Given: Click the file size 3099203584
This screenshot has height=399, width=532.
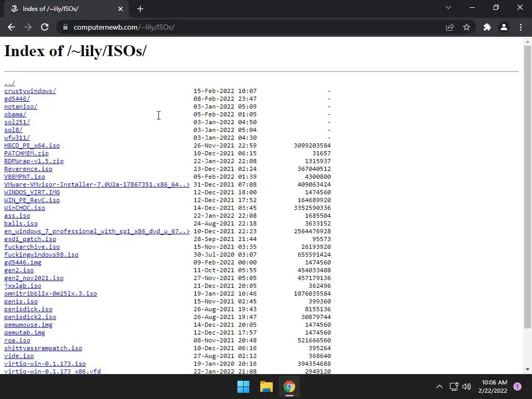Looking at the screenshot, I should pos(312,145).
